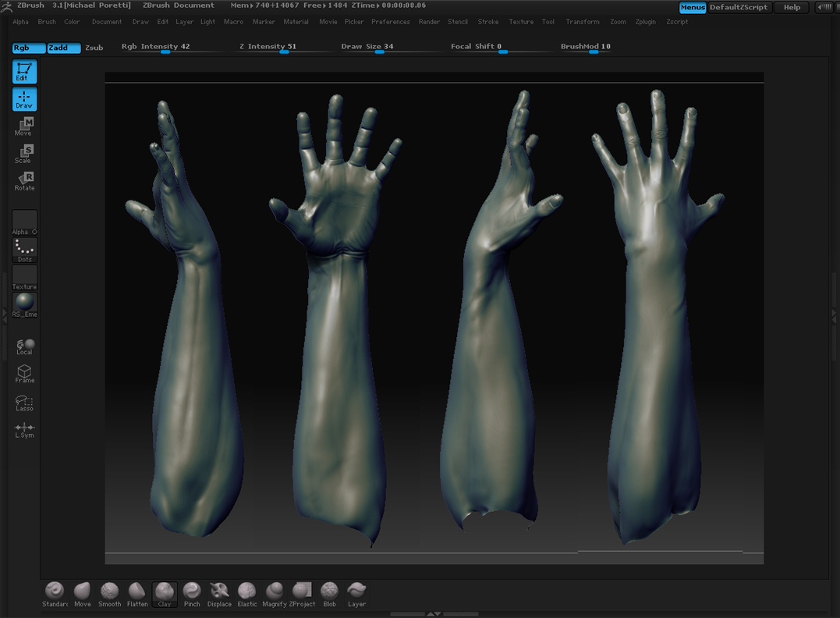The image size is (840, 618).
Task: Open the Dots stroke type selector
Action: click(x=25, y=250)
